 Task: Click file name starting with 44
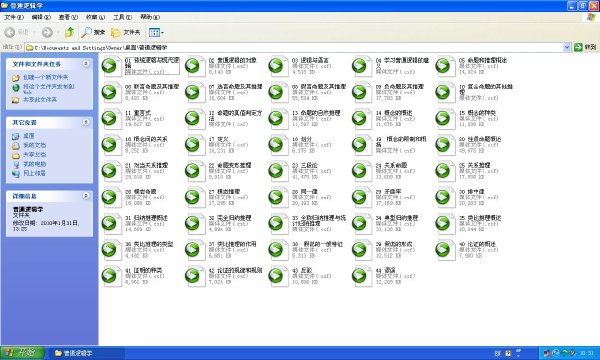(385, 270)
